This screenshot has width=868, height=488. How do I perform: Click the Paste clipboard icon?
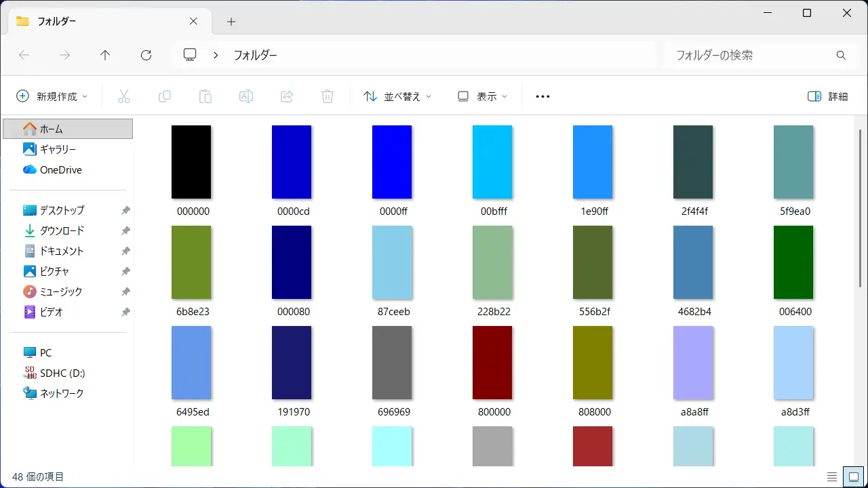click(x=205, y=96)
